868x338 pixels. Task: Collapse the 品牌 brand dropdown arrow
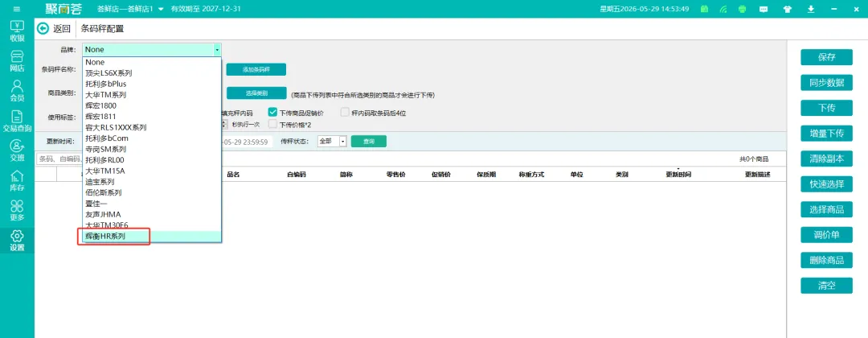[x=217, y=49]
